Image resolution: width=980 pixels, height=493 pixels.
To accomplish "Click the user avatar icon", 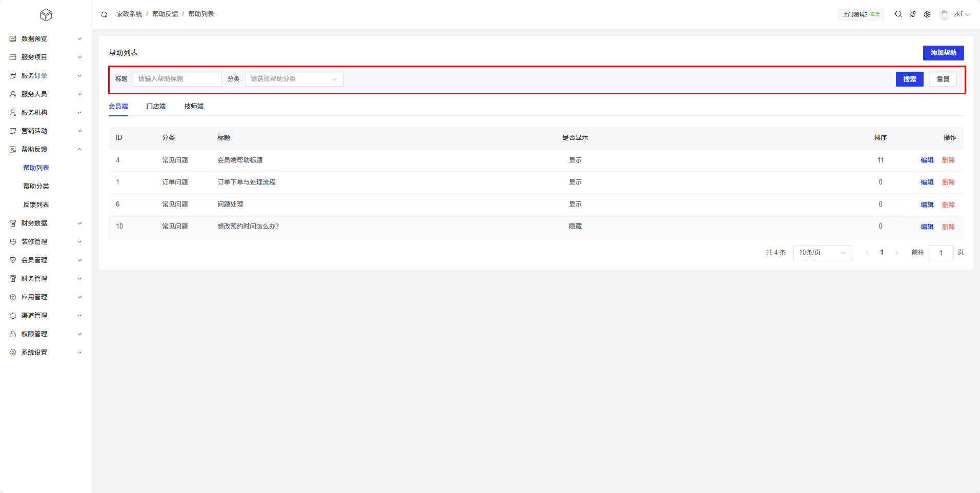I will (x=944, y=14).
